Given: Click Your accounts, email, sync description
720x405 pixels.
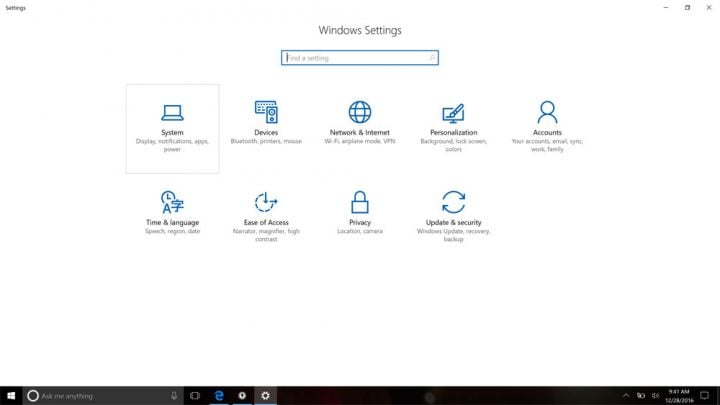Looking at the screenshot, I should click(547, 145).
